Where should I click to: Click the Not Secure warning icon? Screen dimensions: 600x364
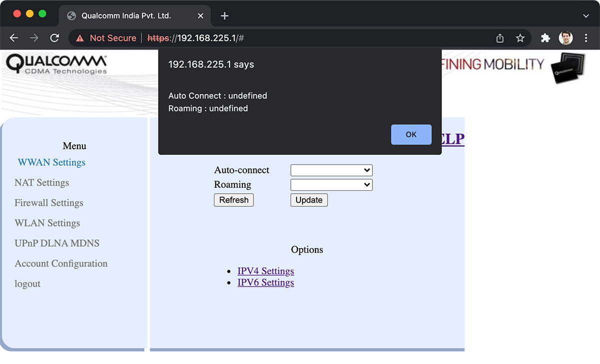tap(80, 38)
